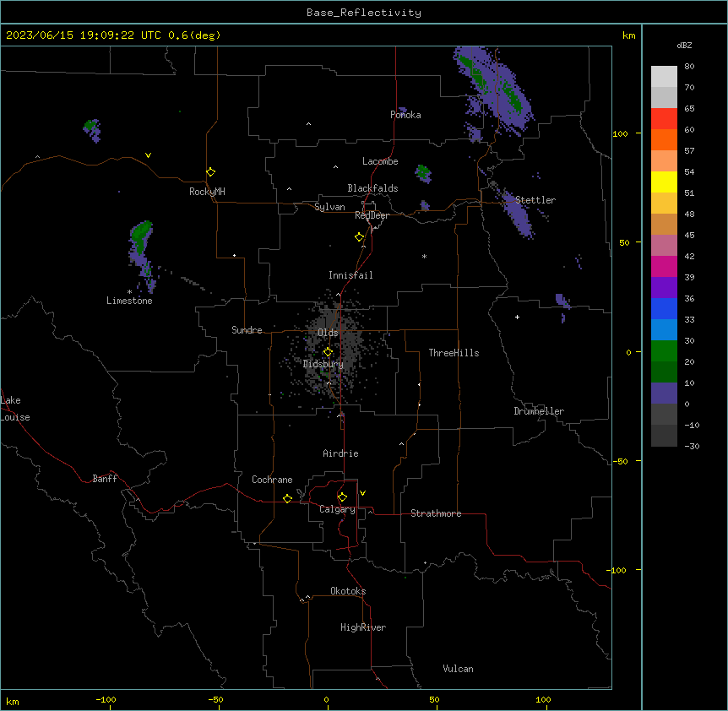Click the Didsbury town label
Viewport: 728px width, 711px height.
point(323,364)
